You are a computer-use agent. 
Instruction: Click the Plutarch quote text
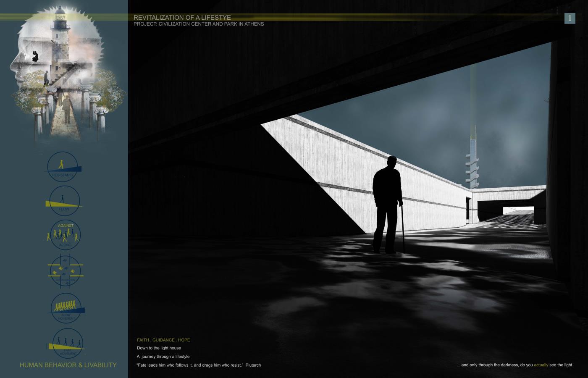coord(199,365)
